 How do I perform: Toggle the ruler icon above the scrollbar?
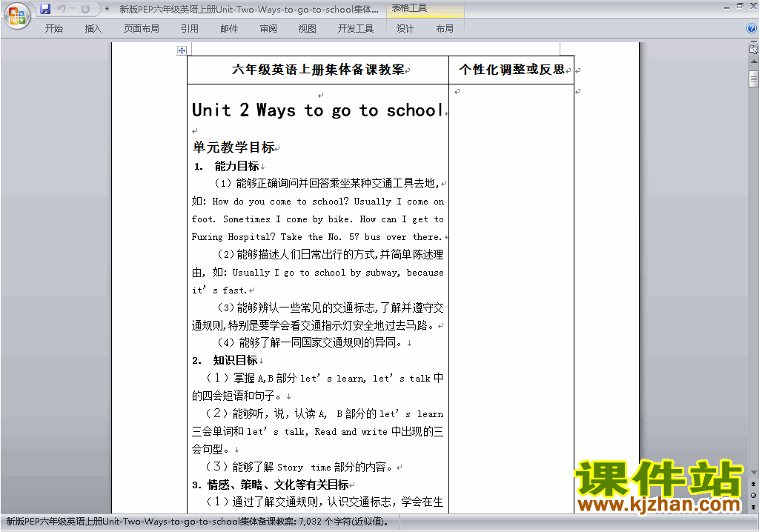click(x=754, y=49)
